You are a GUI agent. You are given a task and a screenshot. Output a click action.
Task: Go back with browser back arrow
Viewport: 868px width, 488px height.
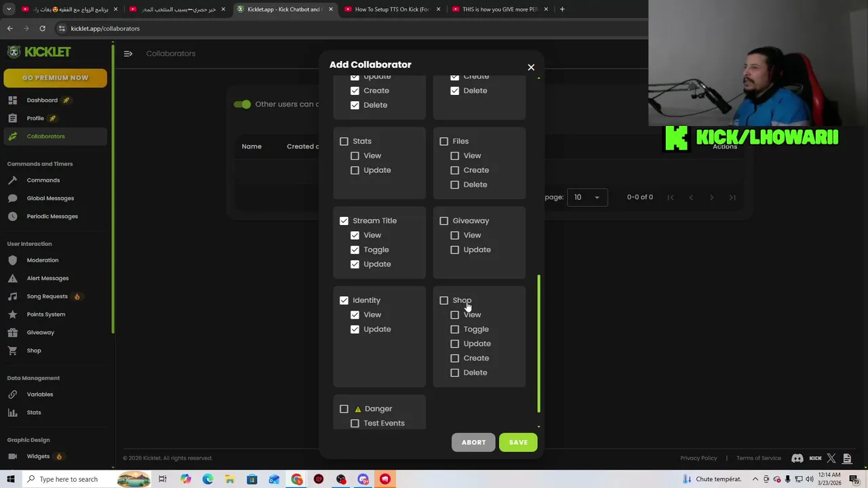pyautogui.click(x=10, y=28)
